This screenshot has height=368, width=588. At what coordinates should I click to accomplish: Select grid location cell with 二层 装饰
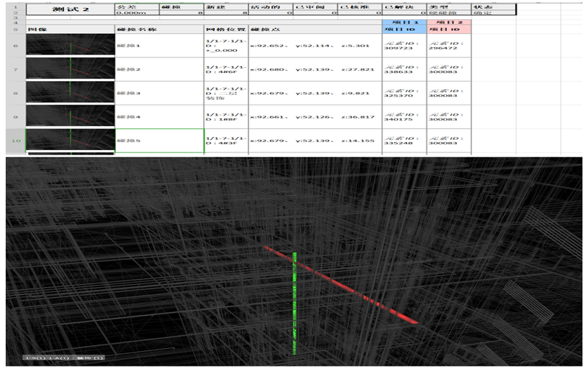click(x=226, y=93)
